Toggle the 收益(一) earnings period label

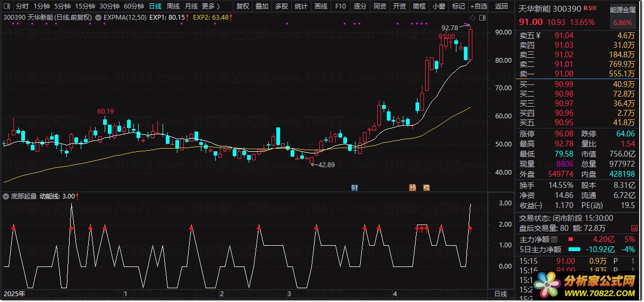(x=531, y=205)
